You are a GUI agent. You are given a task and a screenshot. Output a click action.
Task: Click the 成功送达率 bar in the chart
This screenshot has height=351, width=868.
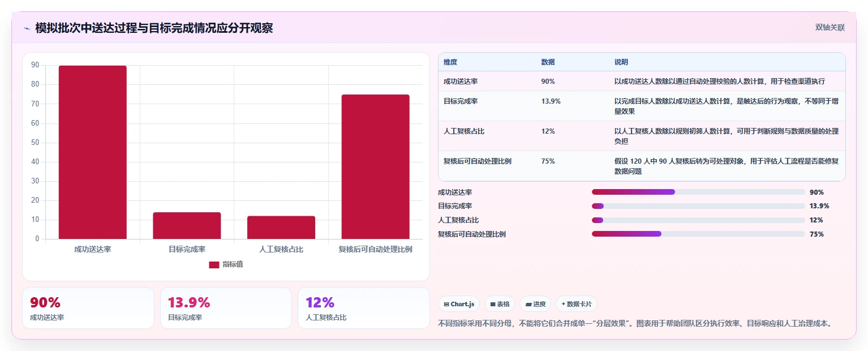tap(93, 152)
